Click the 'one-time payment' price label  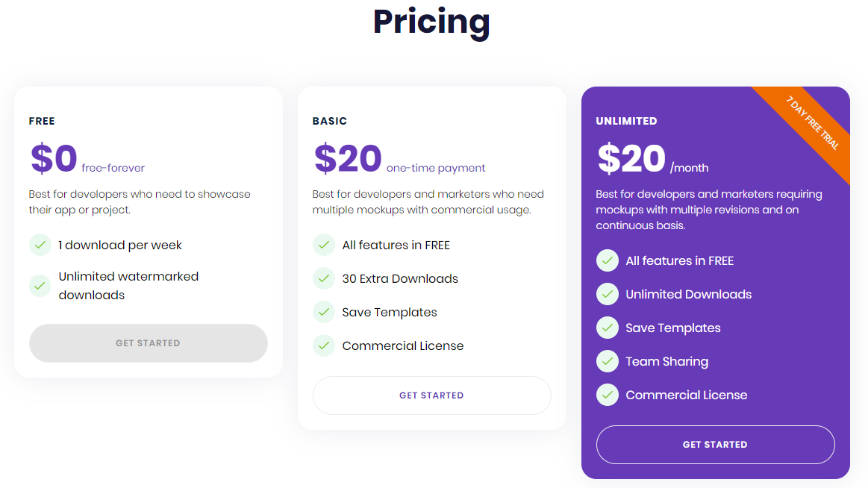pos(436,168)
